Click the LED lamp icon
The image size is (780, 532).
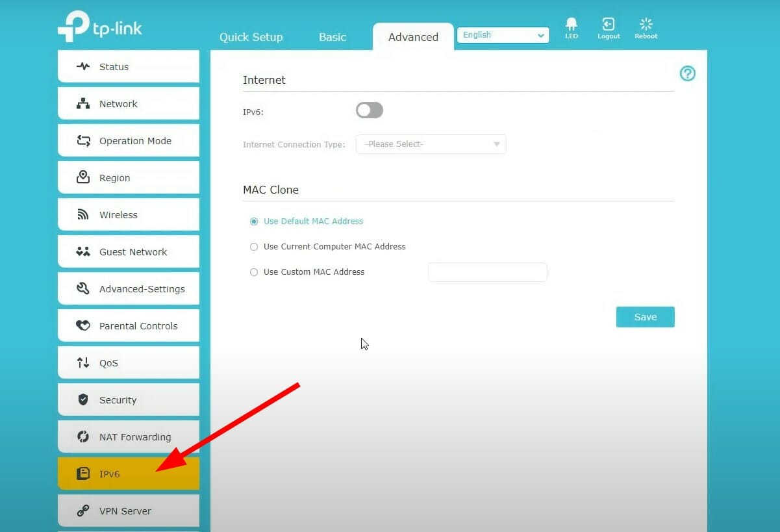pyautogui.click(x=572, y=24)
